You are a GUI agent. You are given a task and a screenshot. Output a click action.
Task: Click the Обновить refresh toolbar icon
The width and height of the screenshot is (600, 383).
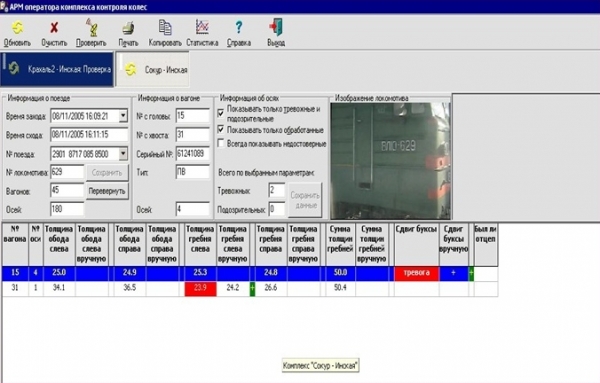(17, 28)
